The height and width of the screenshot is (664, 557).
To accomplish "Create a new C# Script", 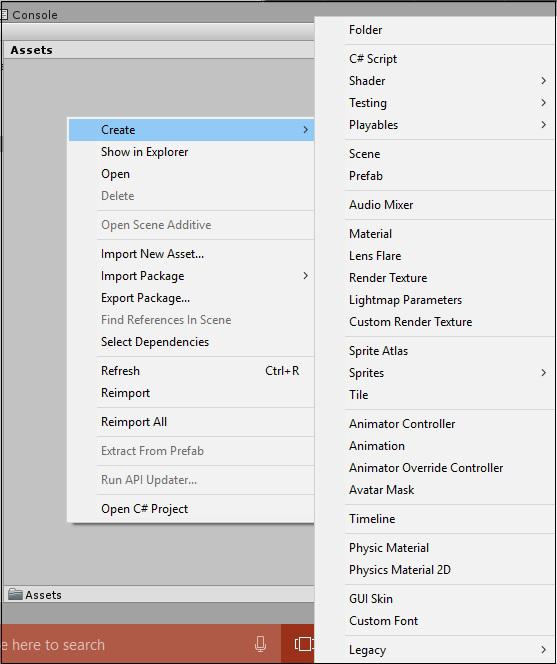I will [x=435, y=58].
